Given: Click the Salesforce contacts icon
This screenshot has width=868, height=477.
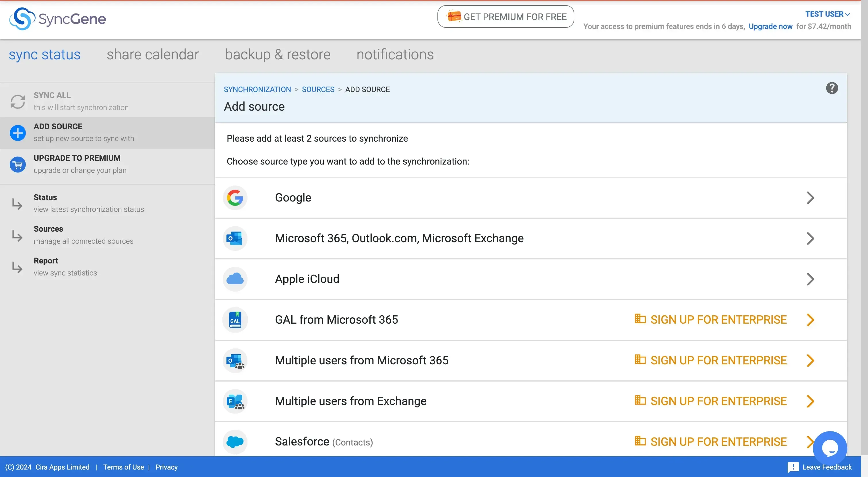Looking at the screenshot, I should tap(235, 441).
